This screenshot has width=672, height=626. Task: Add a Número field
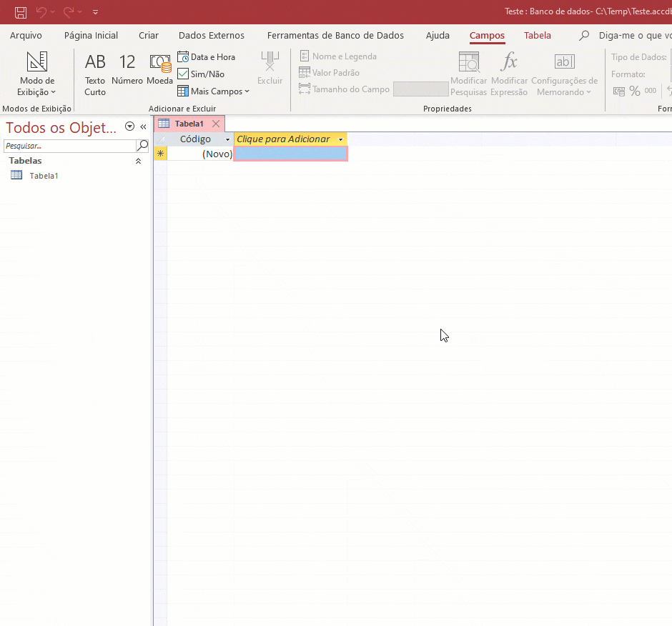point(127,69)
